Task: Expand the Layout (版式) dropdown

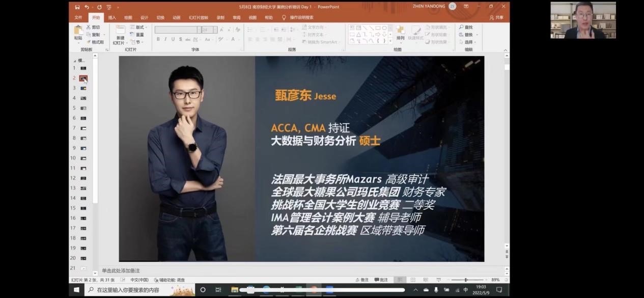Action: pyautogui.click(x=138, y=27)
